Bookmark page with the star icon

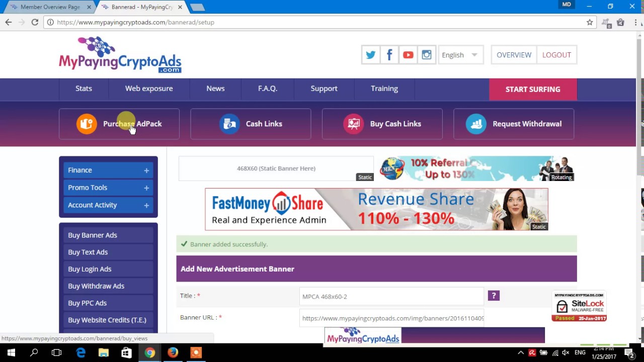point(590,22)
